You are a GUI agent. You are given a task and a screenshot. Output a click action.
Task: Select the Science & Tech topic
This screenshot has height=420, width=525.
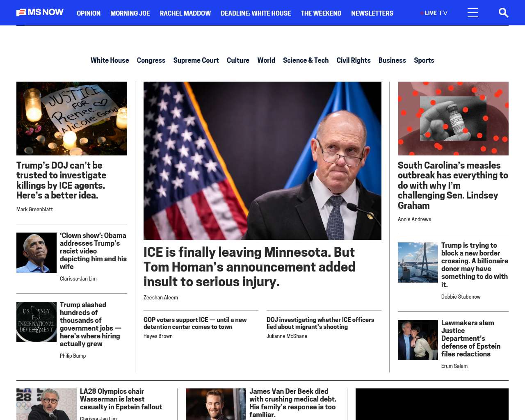[x=306, y=60]
